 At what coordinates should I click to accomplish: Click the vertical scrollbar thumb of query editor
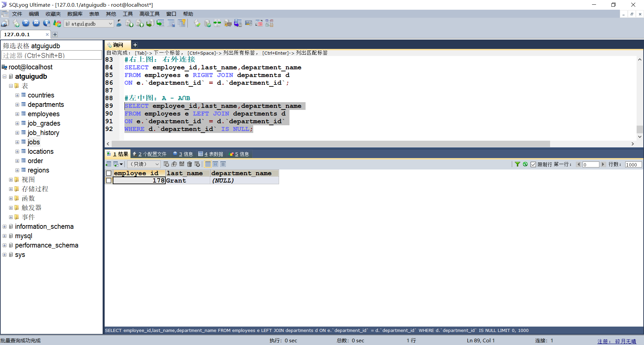640,129
